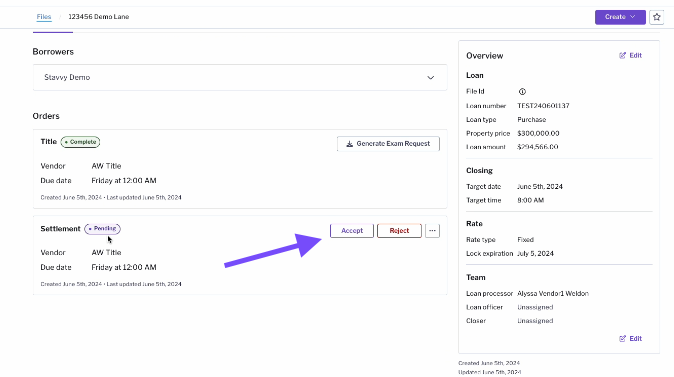Viewport: 674px width, 377px height.
Task: Click the Closer Unassigned value
Action: tap(535, 321)
